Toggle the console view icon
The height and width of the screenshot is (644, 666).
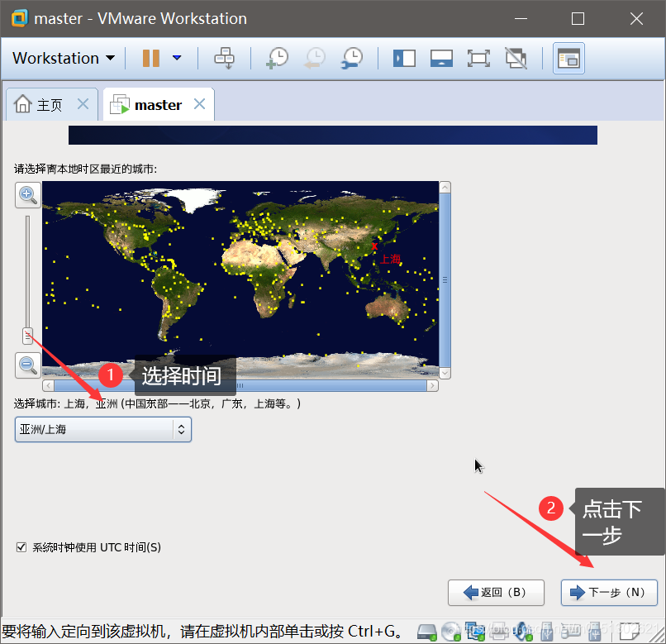click(x=568, y=58)
